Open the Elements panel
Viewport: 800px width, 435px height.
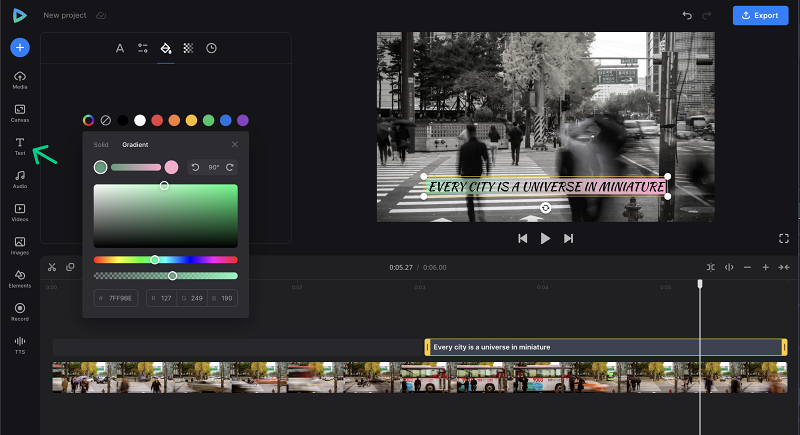pyautogui.click(x=20, y=279)
